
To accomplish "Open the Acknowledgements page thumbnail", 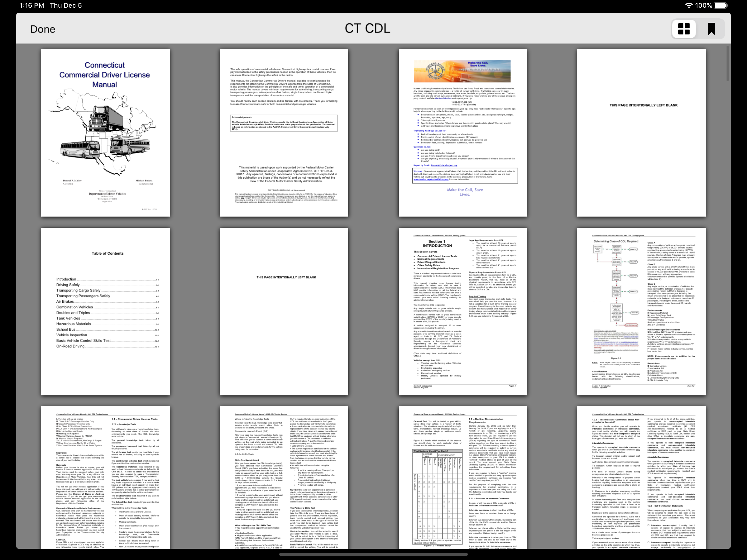I will click(284, 133).
